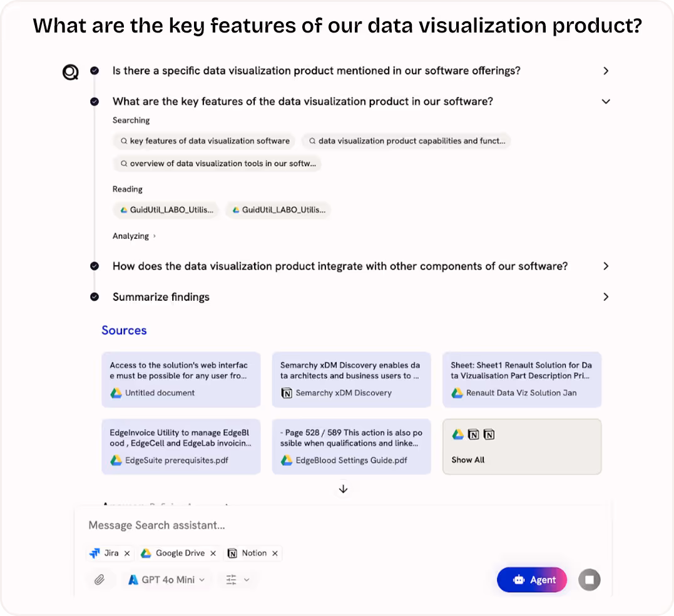Viewport: 674px width, 616px height.
Task: Click the completed bullet of 'What are the key features' step
Action: point(94,102)
